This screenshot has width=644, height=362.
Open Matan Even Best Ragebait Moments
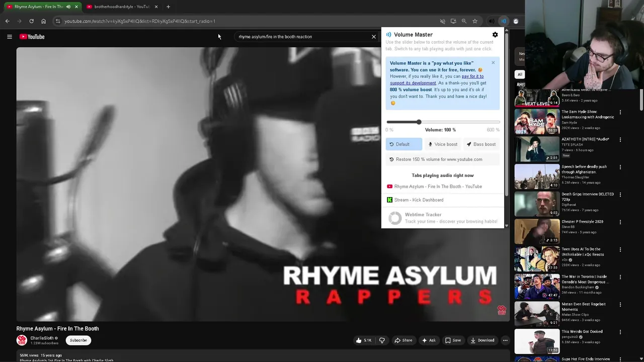click(x=537, y=314)
